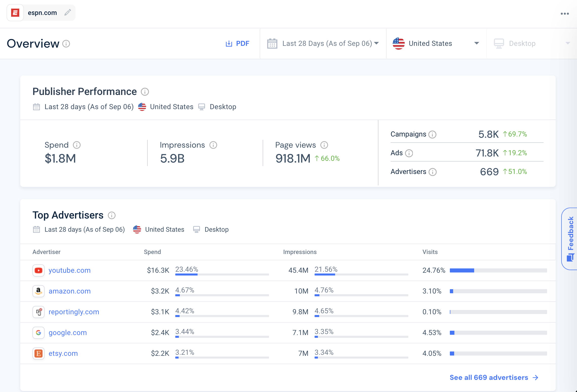Image resolution: width=577 pixels, height=392 pixels.
Task: Click the Visits column header
Action: (430, 252)
